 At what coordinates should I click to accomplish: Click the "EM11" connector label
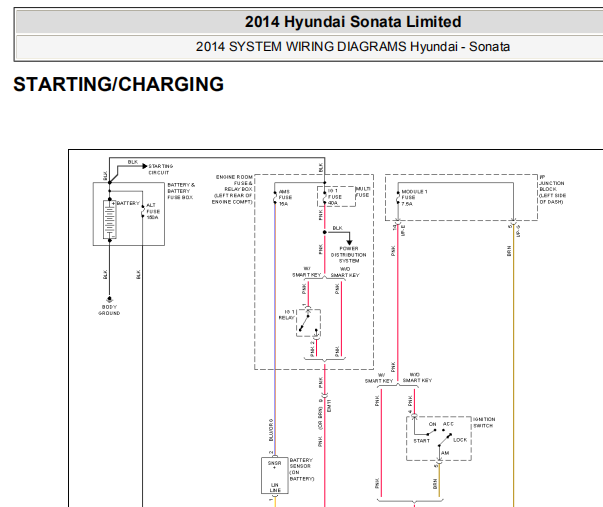click(x=329, y=406)
